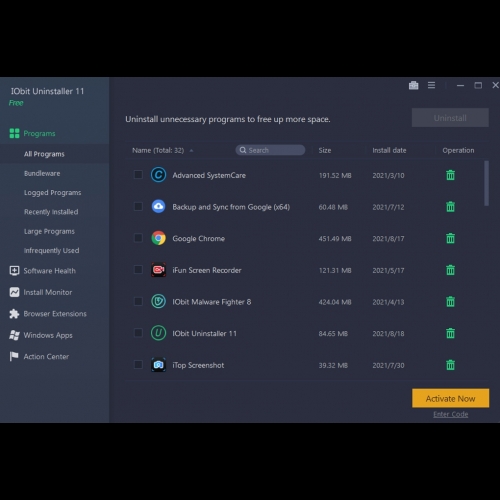
Task: Click the Action Center flag icon
Action: 14,356
